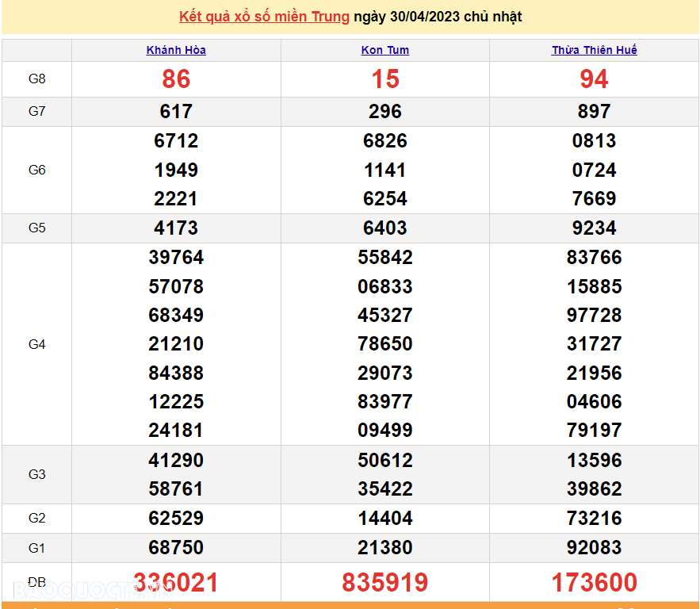Click Thừa Thiên Huế's G5 number 9234

click(594, 228)
